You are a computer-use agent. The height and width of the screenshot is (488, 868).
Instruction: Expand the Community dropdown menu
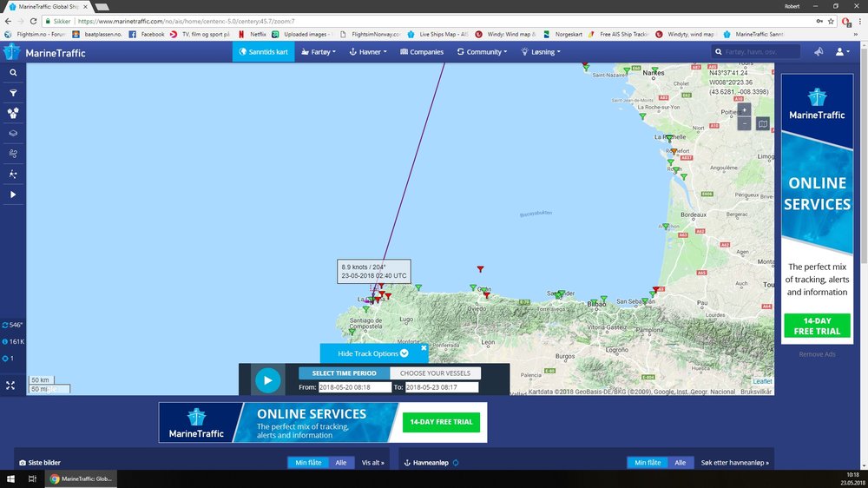point(482,52)
